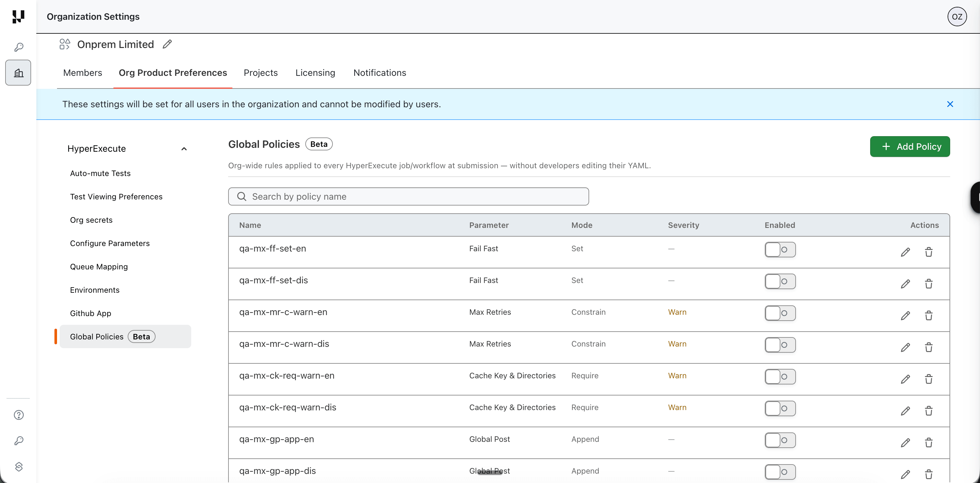Delete the qa-mx-ff-set-dis policy
Viewport: 980px width, 483px height.
[929, 284]
